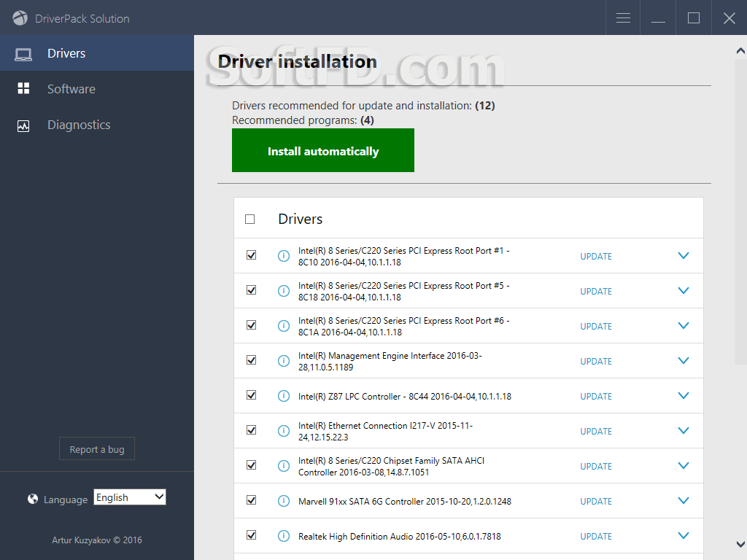747x560 pixels.
Task: Expand Management Engine Interface row details
Action: (683, 360)
